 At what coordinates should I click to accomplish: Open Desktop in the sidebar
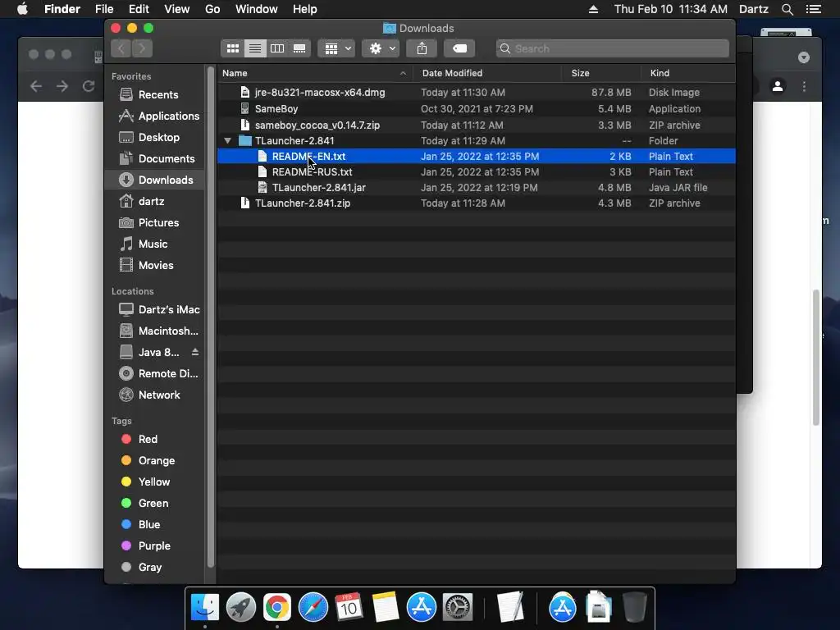click(x=149, y=138)
